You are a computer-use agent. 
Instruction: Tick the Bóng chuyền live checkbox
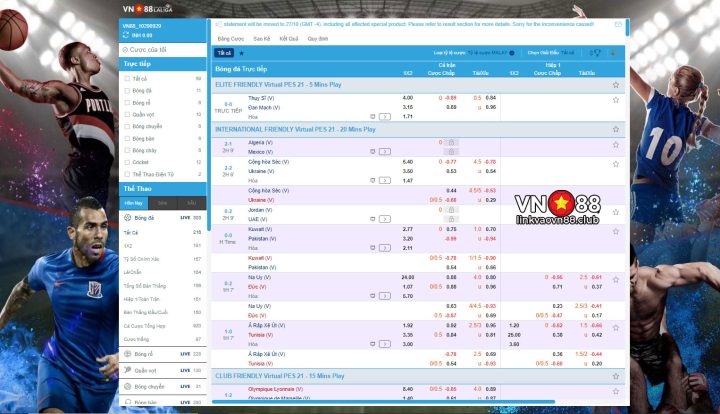pyautogui.click(x=127, y=126)
